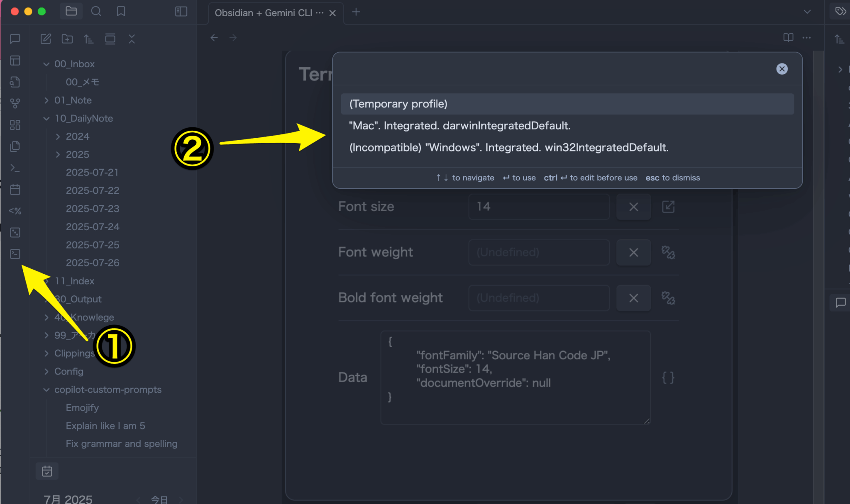Click the sort order icon
This screenshot has width=850, height=504.
(x=88, y=39)
